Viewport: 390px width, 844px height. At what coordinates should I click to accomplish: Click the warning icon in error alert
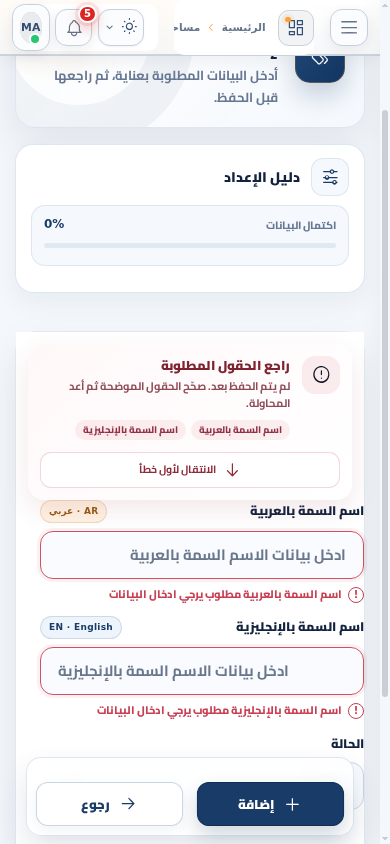pyautogui.click(x=321, y=375)
